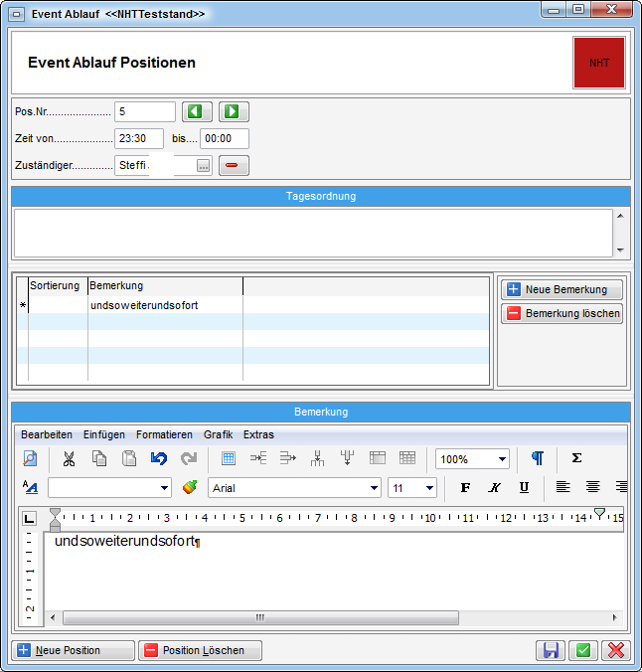
Task: Open the Einfügen menu
Action: click(x=104, y=434)
